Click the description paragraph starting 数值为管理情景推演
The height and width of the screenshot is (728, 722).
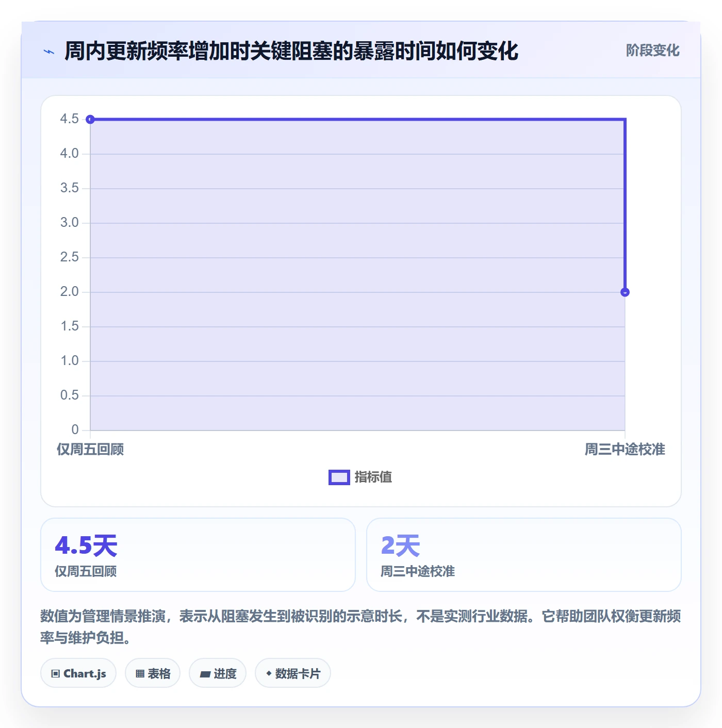coord(360,627)
